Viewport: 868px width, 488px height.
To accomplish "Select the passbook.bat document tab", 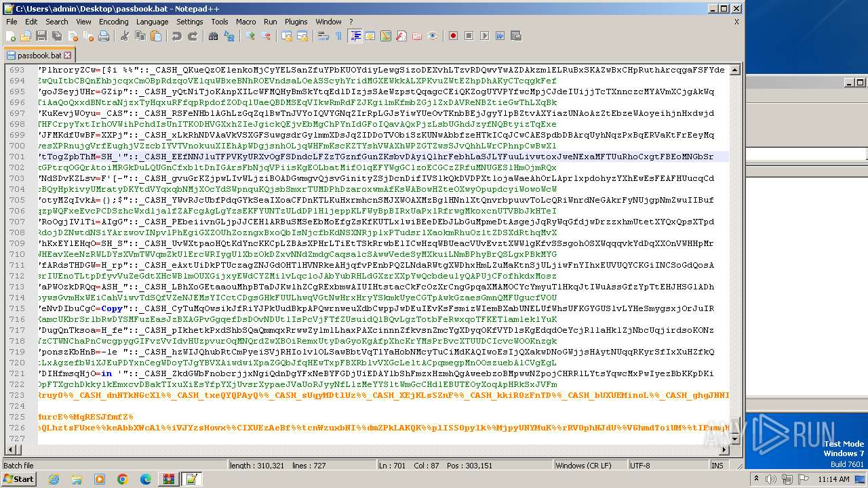I will pos(39,55).
